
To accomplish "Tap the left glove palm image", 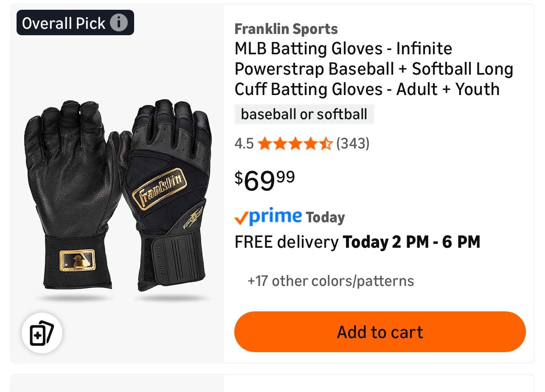I will pos(68,170).
